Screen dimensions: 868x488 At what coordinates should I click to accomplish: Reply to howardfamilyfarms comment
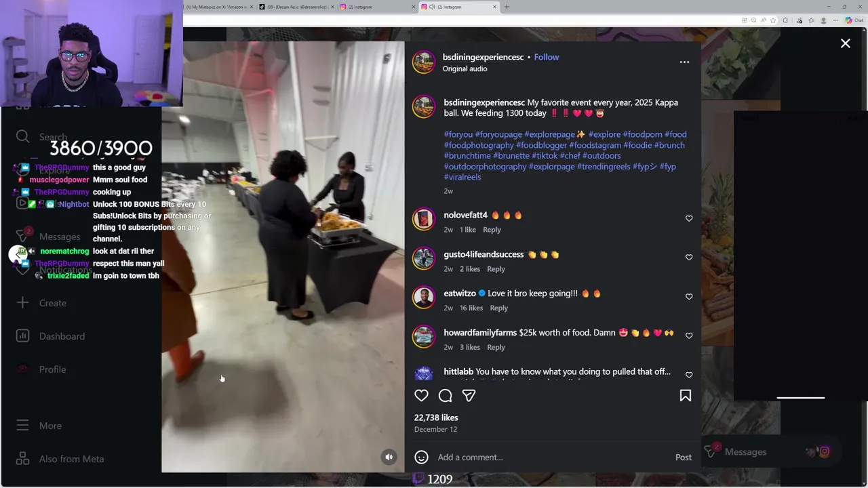496,347
